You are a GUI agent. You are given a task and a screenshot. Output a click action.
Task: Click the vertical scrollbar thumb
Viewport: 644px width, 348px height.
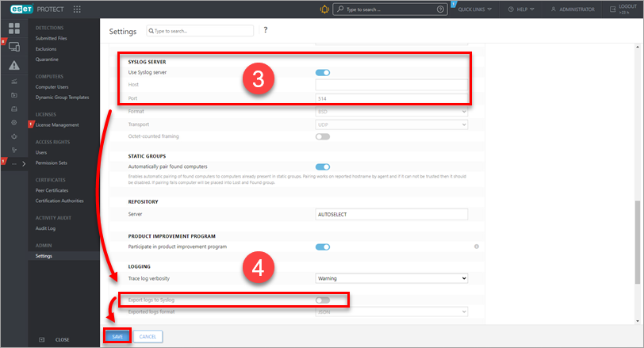coord(637,242)
